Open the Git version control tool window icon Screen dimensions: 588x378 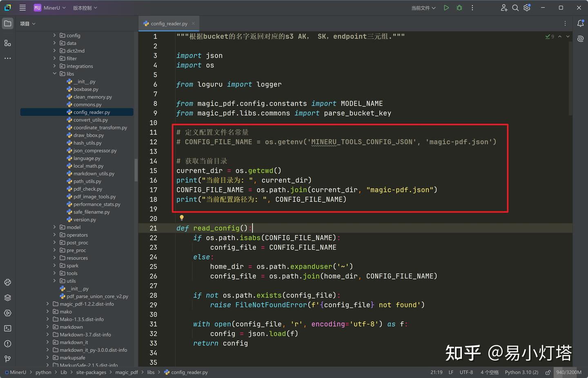coord(8,359)
